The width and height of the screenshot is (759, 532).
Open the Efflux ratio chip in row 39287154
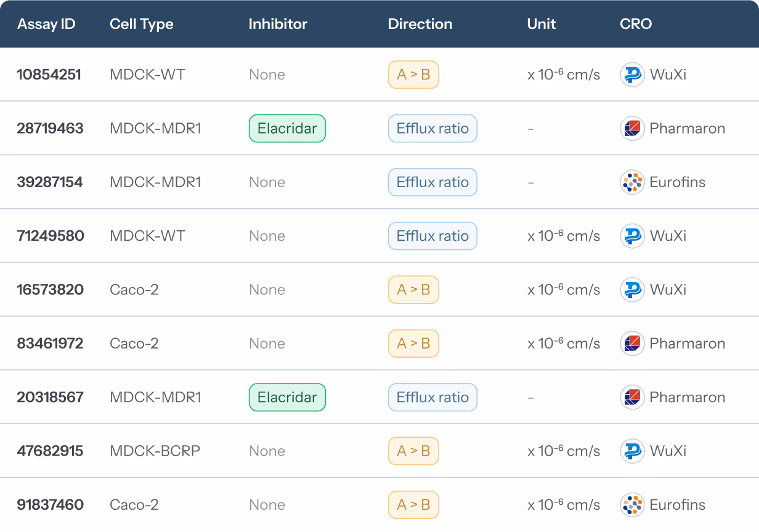(x=432, y=182)
